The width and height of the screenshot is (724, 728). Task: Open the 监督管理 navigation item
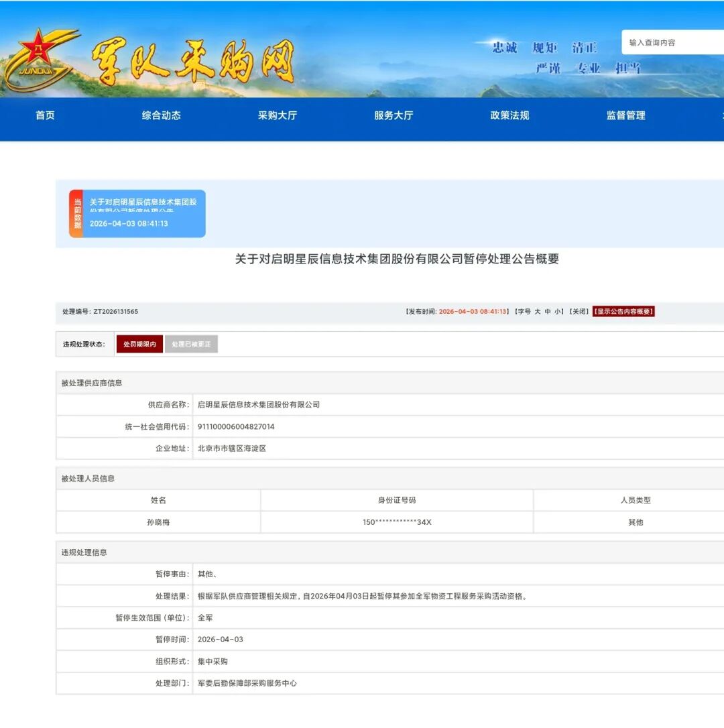click(x=625, y=115)
